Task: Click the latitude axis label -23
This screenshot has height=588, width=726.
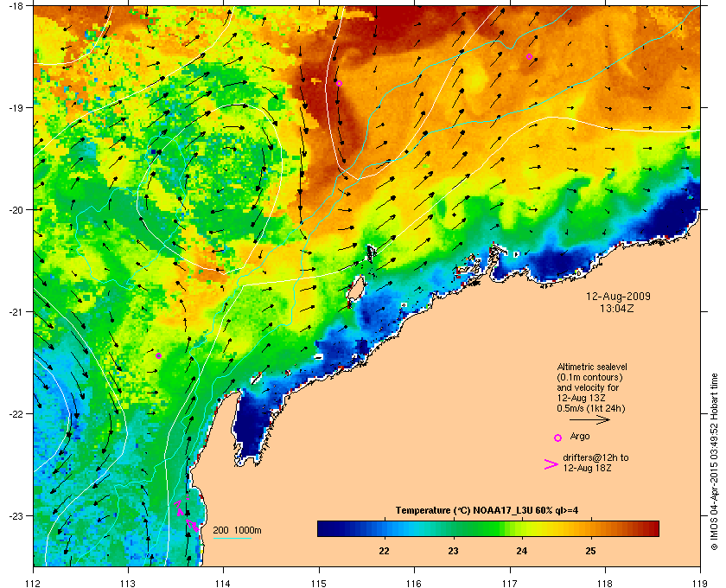Action: click(16, 515)
